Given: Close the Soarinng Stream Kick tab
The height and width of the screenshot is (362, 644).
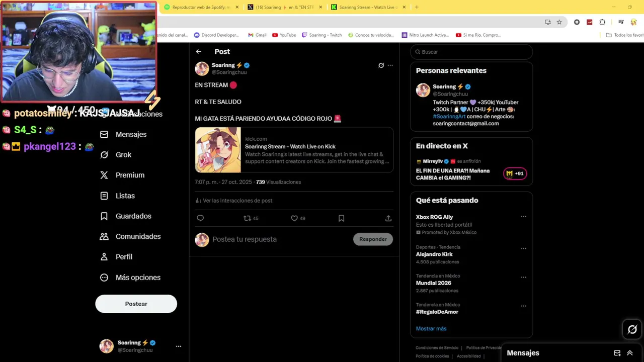Looking at the screenshot, I should coord(404,7).
